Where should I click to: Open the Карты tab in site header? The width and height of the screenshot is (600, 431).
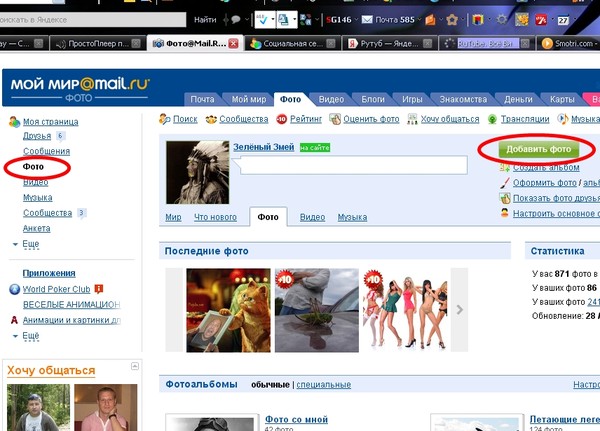(x=562, y=100)
